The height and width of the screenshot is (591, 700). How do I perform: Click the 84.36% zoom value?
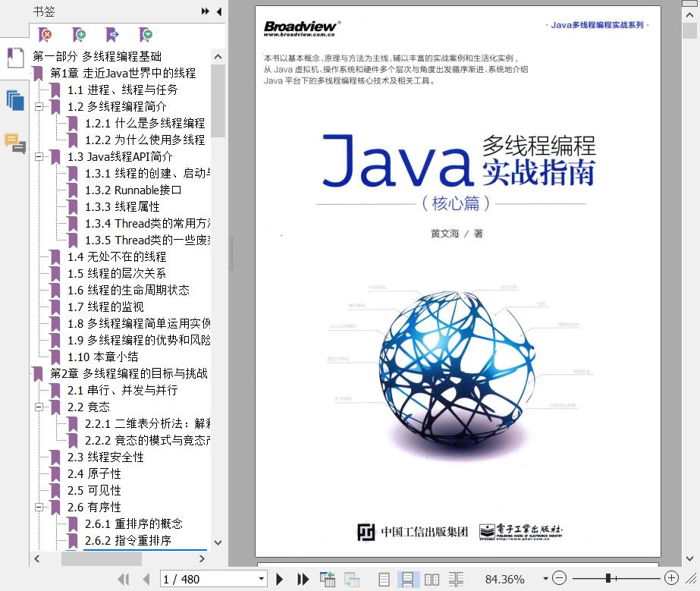pyautogui.click(x=504, y=580)
